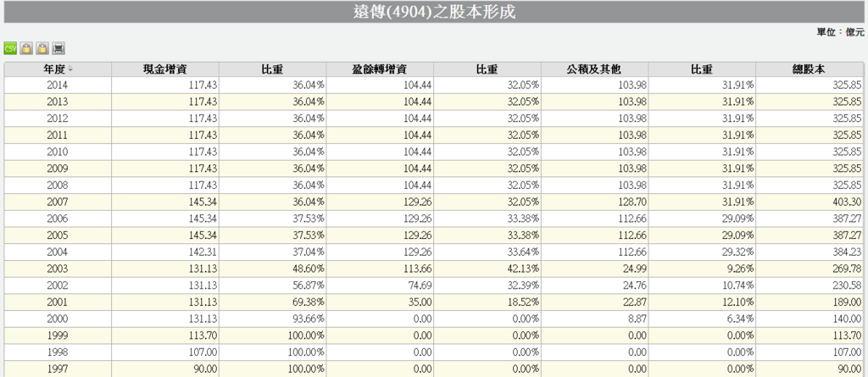Select the 2014 year cell
The width and height of the screenshot is (868, 377).
click(58, 86)
